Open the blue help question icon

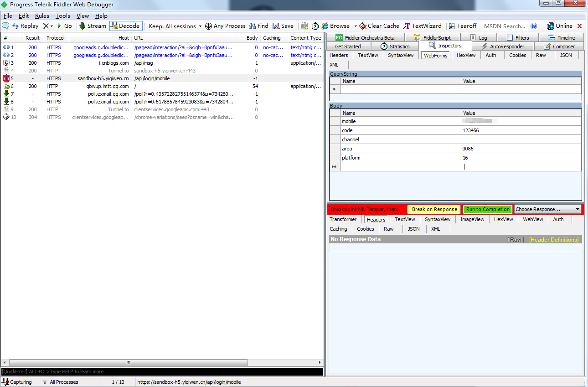534,26
